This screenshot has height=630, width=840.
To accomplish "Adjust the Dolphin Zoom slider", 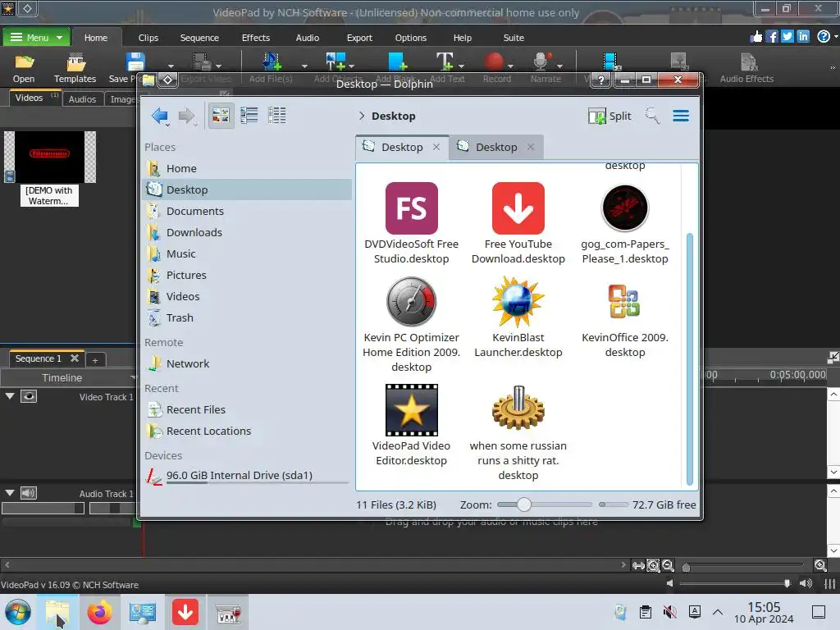I will [524, 504].
